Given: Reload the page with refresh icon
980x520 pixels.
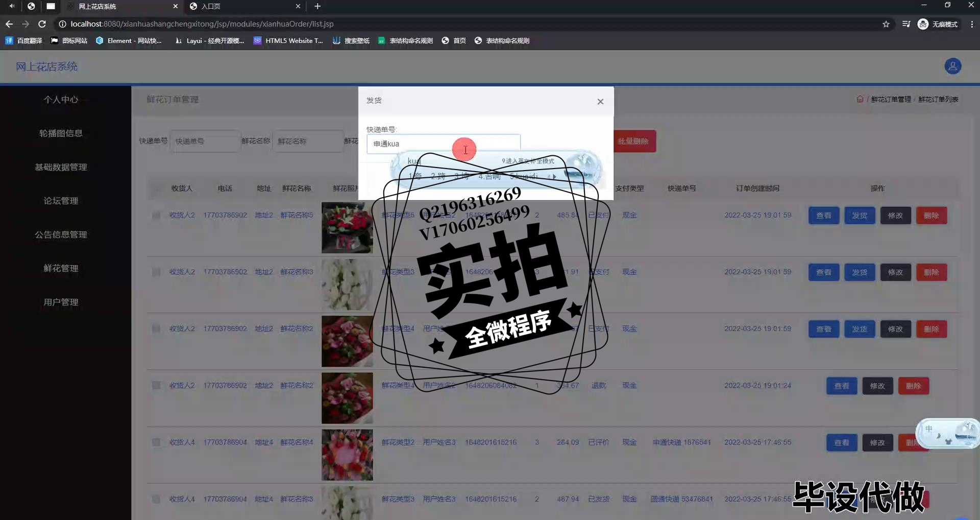Looking at the screenshot, I should click(42, 24).
